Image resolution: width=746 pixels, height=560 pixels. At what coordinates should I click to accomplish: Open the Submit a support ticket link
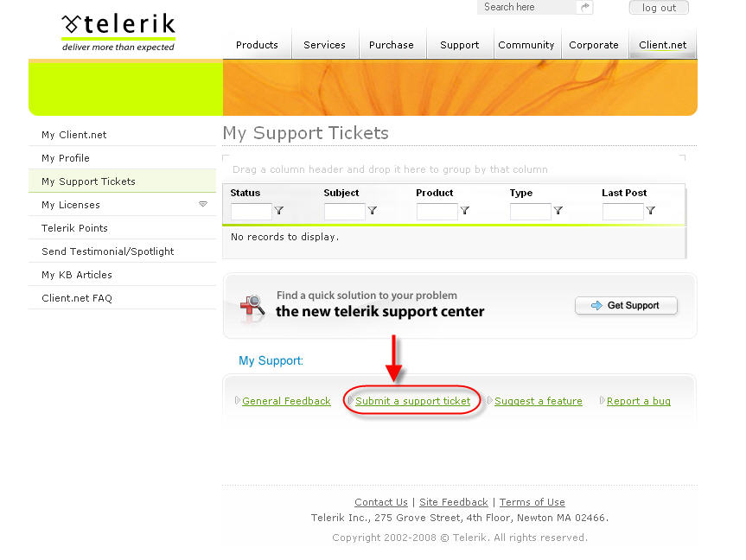(x=412, y=401)
